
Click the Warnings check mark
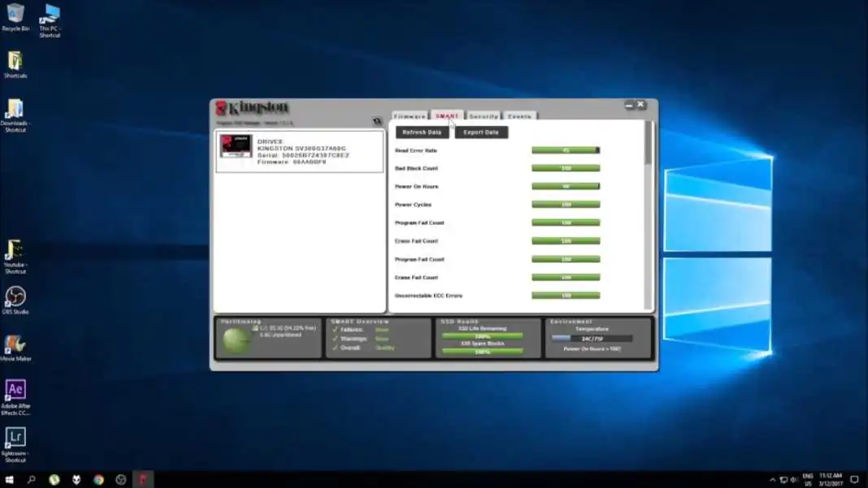coord(335,339)
